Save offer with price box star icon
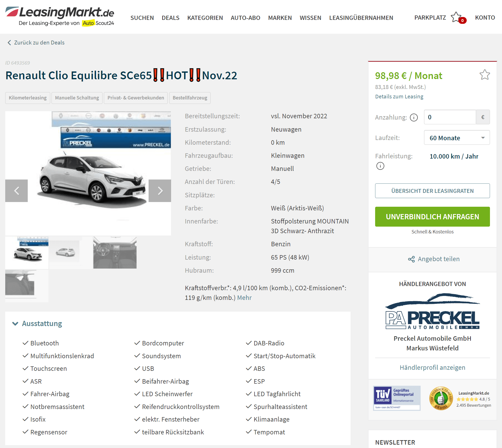The width and height of the screenshot is (502, 448). pos(484,75)
